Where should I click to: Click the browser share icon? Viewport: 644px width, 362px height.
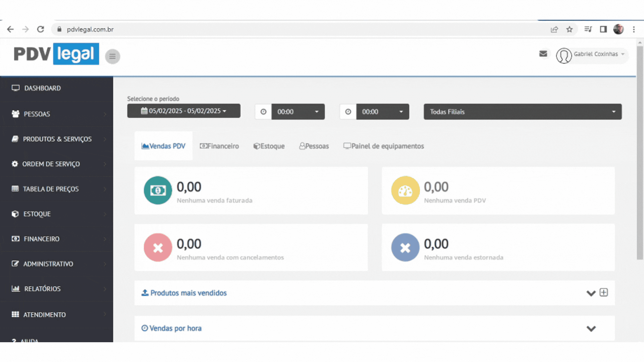pyautogui.click(x=554, y=29)
